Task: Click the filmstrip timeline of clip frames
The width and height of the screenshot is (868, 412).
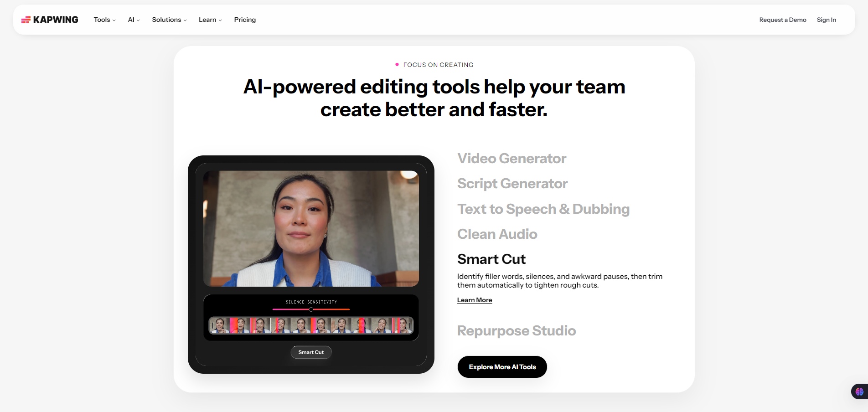Action: (x=311, y=325)
